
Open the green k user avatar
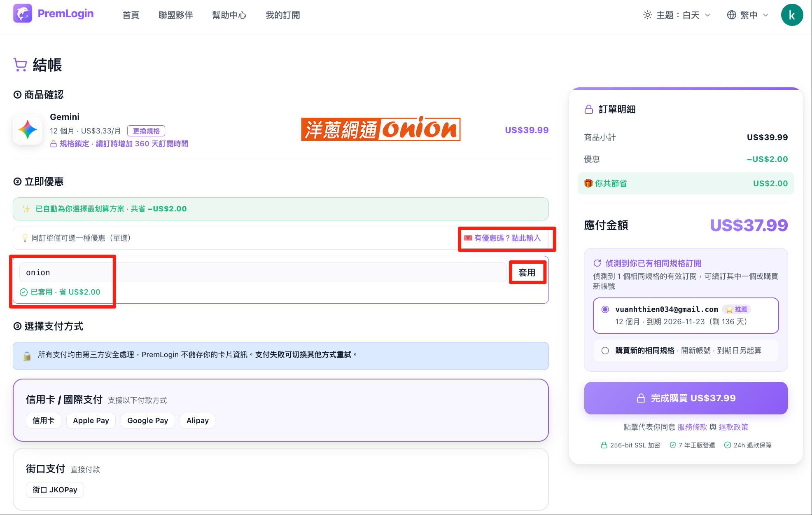click(792, 15)
